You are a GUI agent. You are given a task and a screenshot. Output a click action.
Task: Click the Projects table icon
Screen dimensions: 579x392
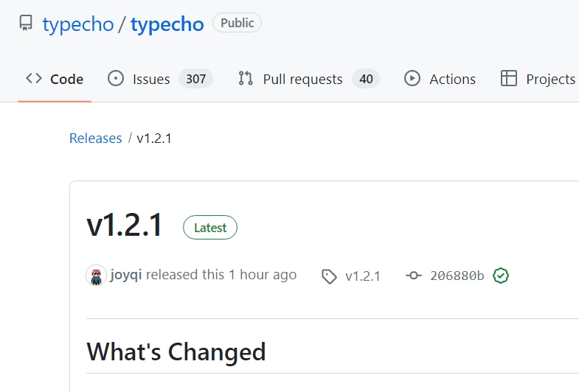(x=508, y=79)
